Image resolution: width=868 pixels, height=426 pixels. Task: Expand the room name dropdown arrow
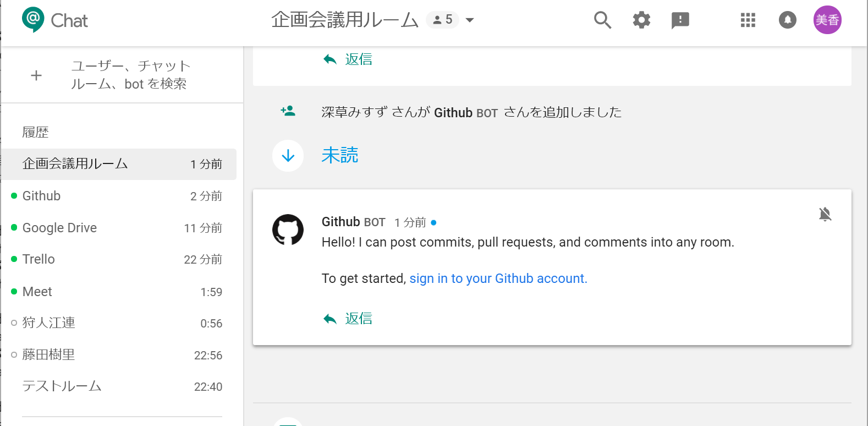click(470, 20)
